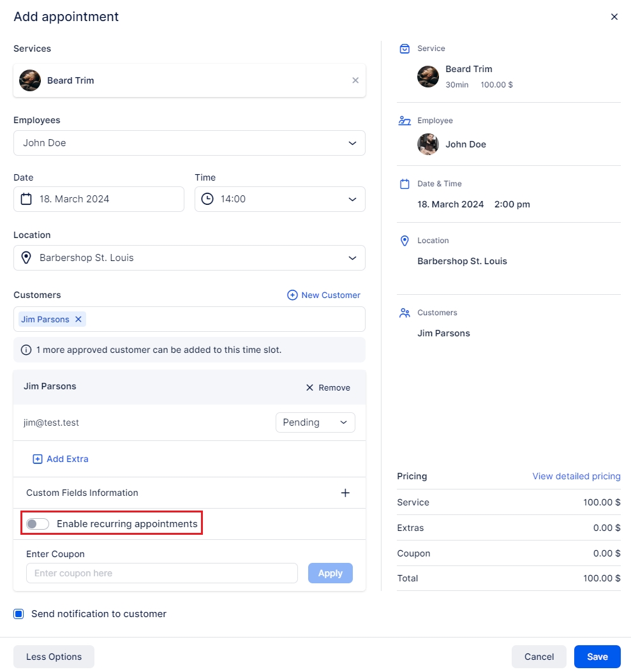
Task: Open Location dropdown Barbershop St. Louis
Action: tap(189, 258)
